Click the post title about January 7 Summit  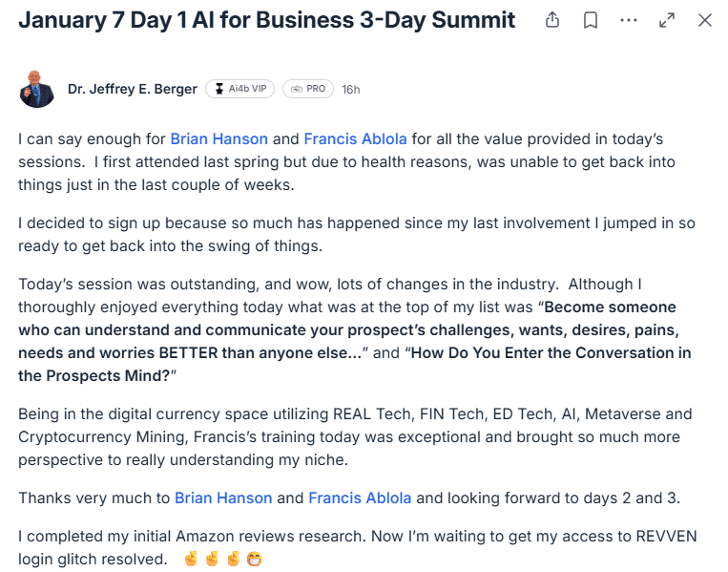tap(266, 20)
